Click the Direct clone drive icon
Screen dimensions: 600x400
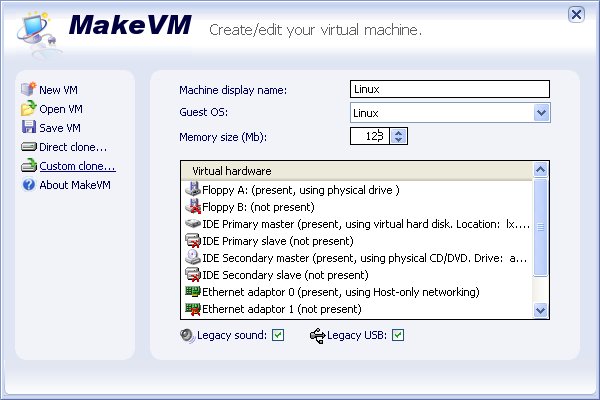(28, 147)
